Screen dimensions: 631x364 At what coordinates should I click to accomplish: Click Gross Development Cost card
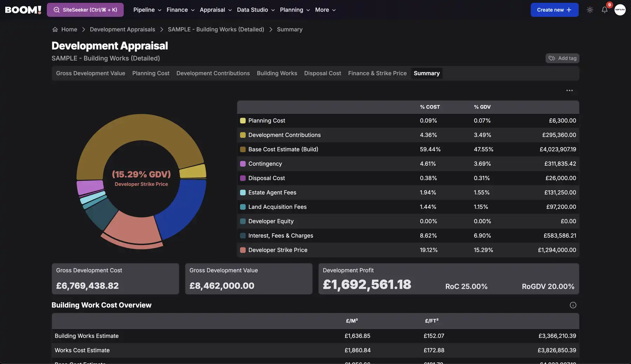115,279
